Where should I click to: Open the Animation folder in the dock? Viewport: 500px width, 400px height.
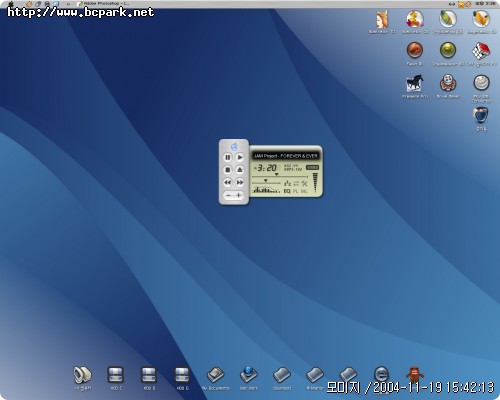point(315,378)
